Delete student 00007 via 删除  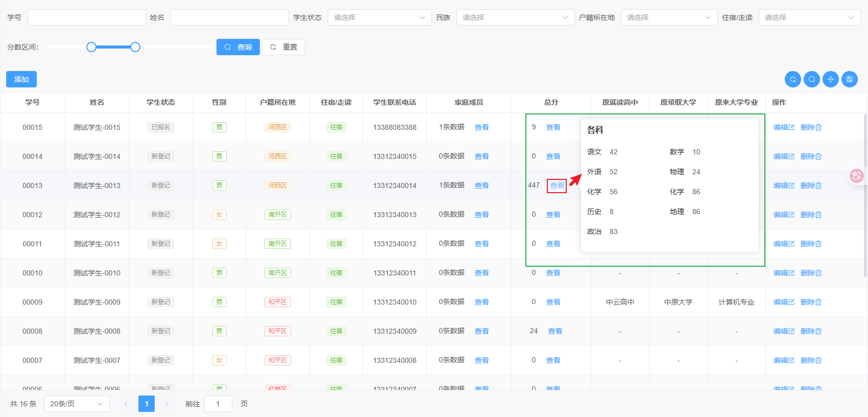coord(811,360)
